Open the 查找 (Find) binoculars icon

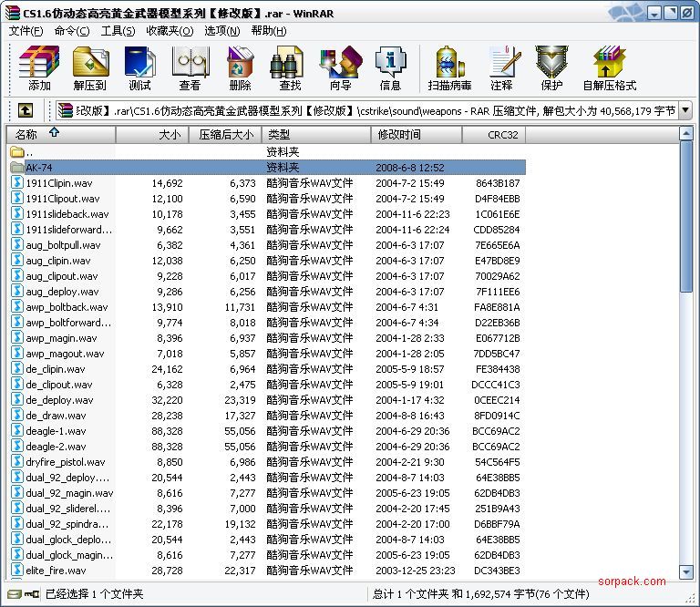click(290, 67)
